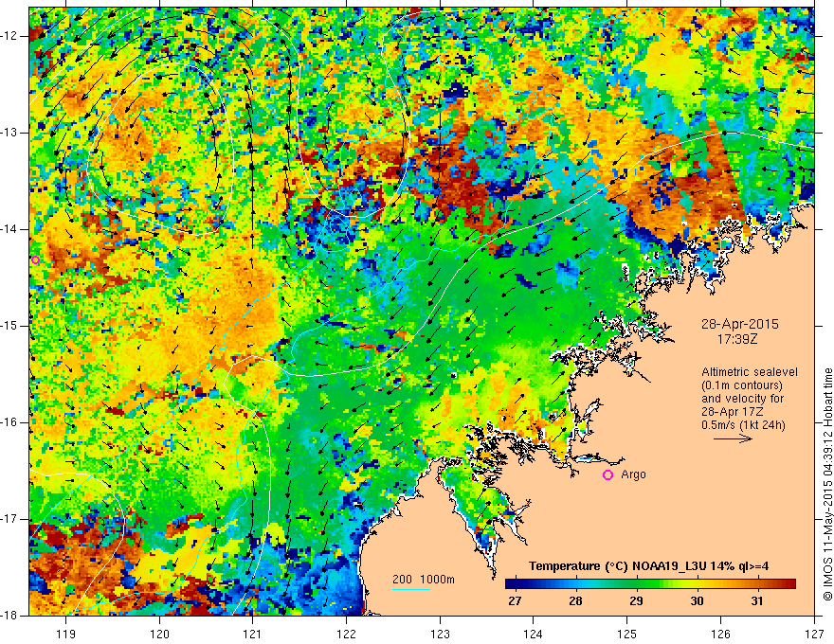Click the latitude label '-12'
Viewport: 834px width, 644px height.
pos(9,36)
